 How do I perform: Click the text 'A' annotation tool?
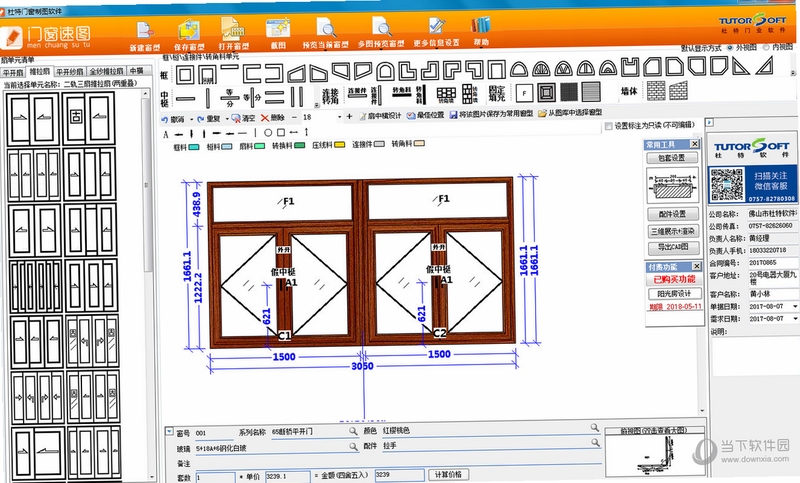click(x=166, y=135)
